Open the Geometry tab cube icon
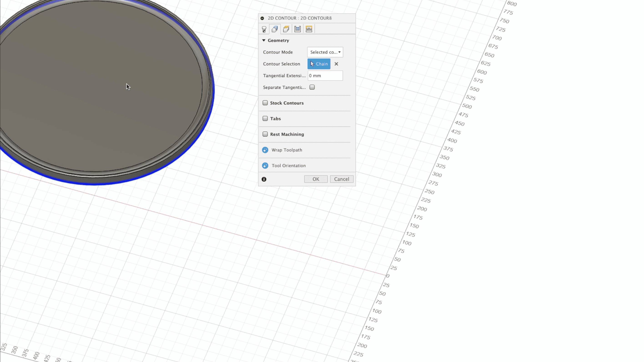This screenshot has height=362, width=644. pos(275,29)
